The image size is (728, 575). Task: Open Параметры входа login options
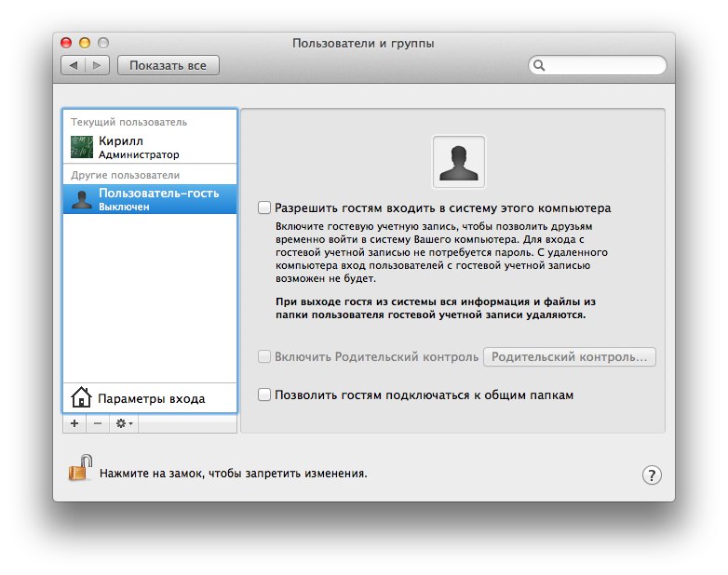tap(150, 398)
